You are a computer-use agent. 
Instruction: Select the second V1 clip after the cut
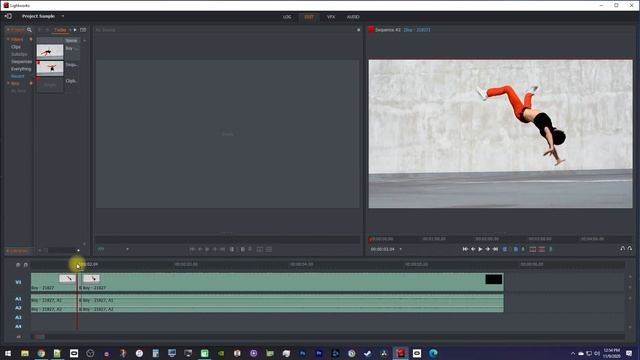pyautogui.click(x=291, y=282)
